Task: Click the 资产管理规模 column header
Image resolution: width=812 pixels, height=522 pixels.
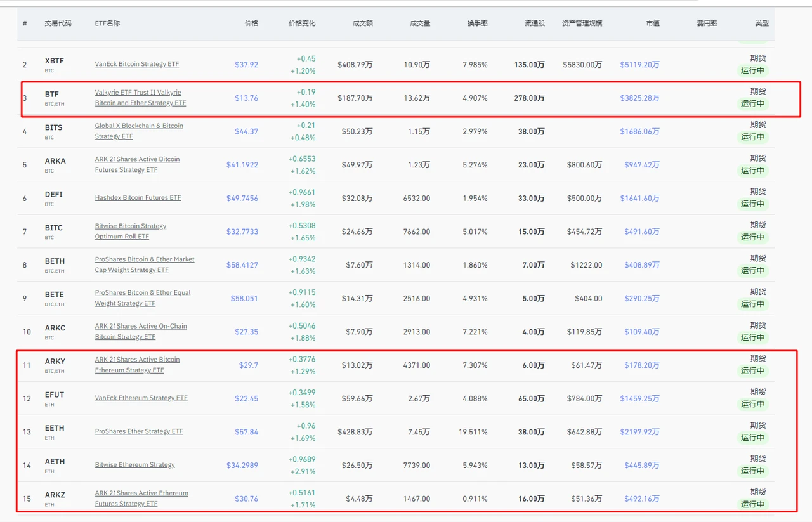Action: click(x=582, y=23)
